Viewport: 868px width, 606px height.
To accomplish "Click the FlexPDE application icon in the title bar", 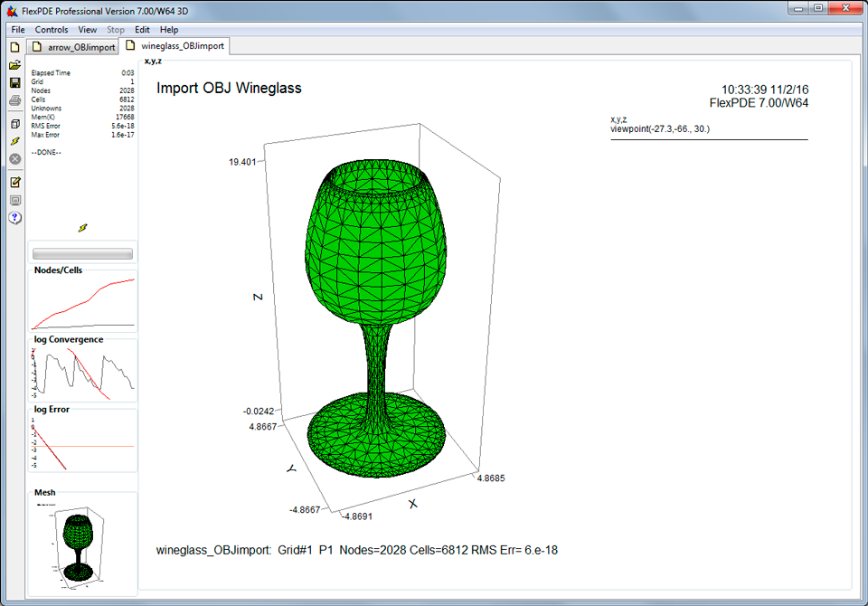I will (x=12, y=11).
